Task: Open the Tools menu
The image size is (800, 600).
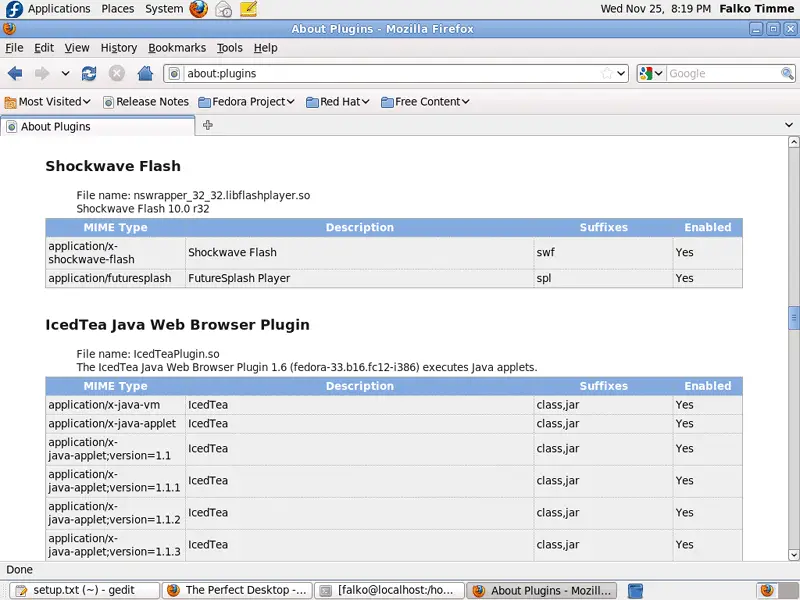Action: pos(230,48)
